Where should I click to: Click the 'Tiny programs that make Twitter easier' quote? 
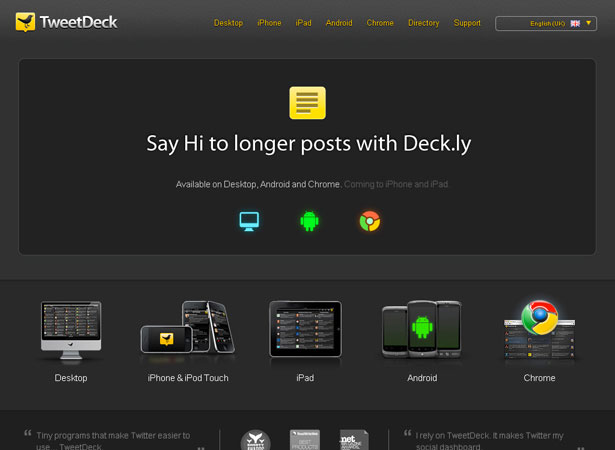[x=113, y=441]
